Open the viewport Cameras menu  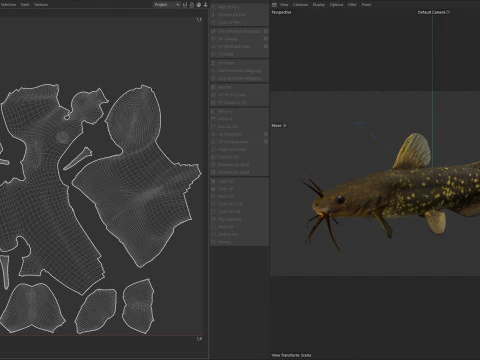[x=300, y=5]
